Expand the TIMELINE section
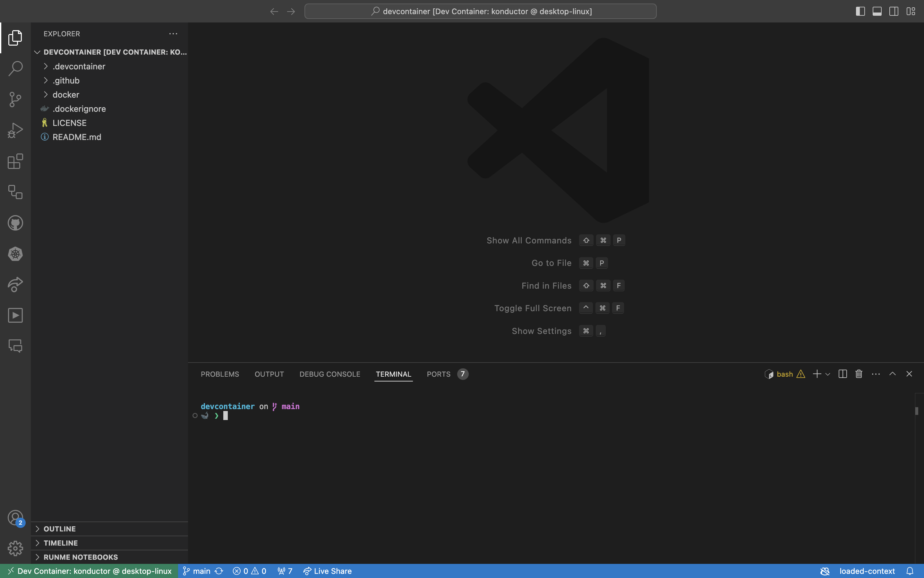924x578 pixels. pos(109,543)
